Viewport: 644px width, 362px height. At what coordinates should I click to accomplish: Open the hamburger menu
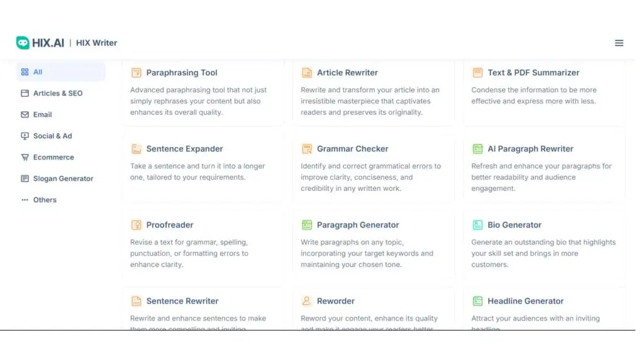coord(619,43)
